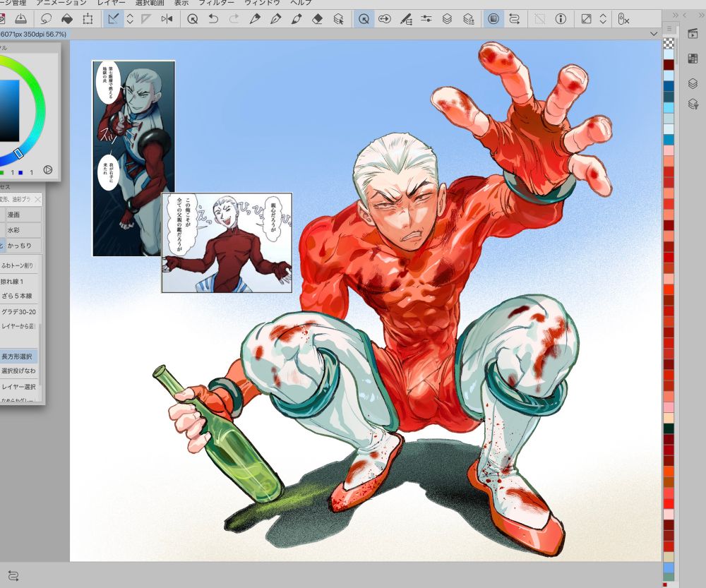Image resolution: width=706 pixels, height=588 pixels.
Task: Open the レイヤー menu
Action: (x=112, y=3)
